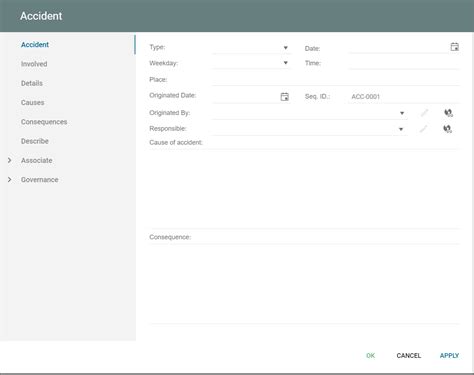Open the Originated By dropdown

[402, 113]
